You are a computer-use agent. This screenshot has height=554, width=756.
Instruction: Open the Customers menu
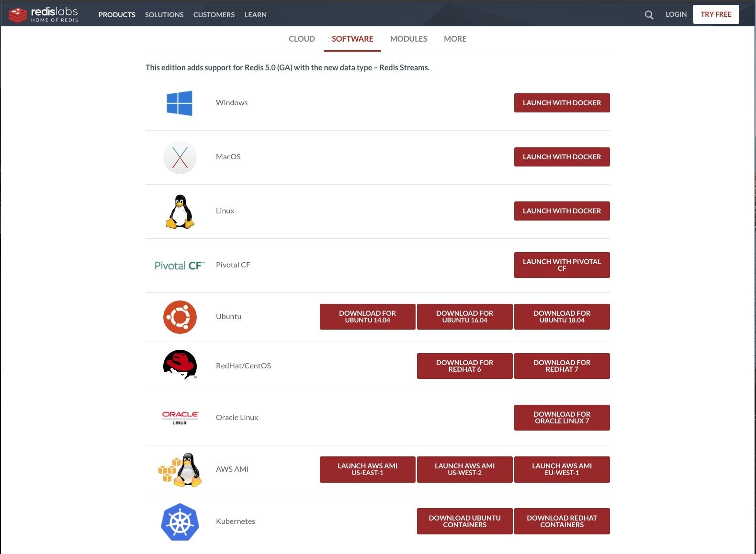point(214,15)
